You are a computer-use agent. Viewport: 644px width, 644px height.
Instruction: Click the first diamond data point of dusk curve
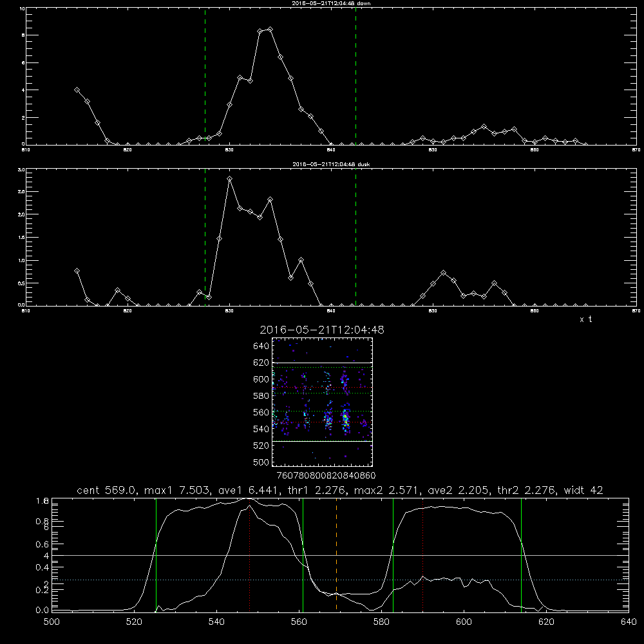pos(77,271)
